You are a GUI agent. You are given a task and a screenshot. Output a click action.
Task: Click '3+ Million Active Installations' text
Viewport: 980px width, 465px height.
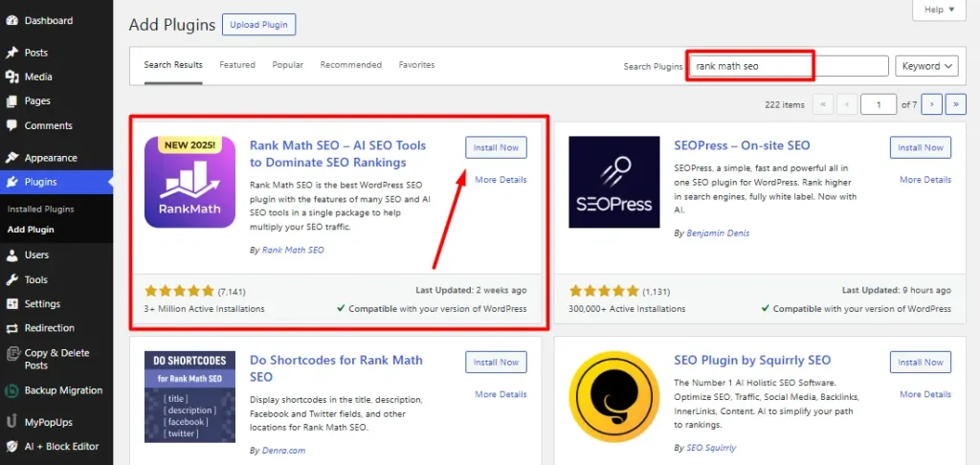tap(205, 309)
